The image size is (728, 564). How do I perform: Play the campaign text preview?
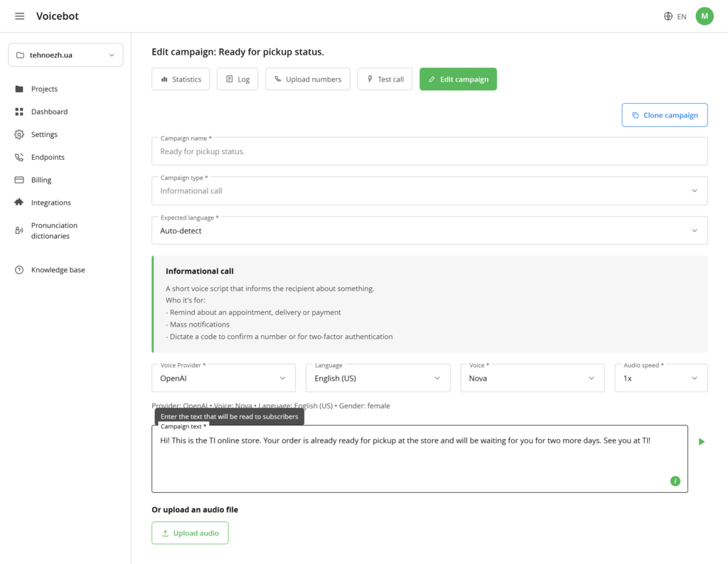(702, 442)
